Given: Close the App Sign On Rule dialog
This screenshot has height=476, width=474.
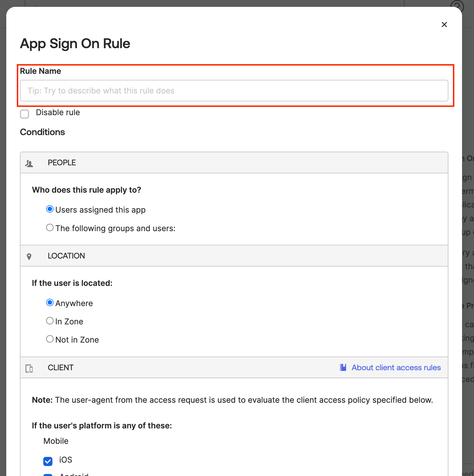Looking at the screenshot, I should click(444, 25).
